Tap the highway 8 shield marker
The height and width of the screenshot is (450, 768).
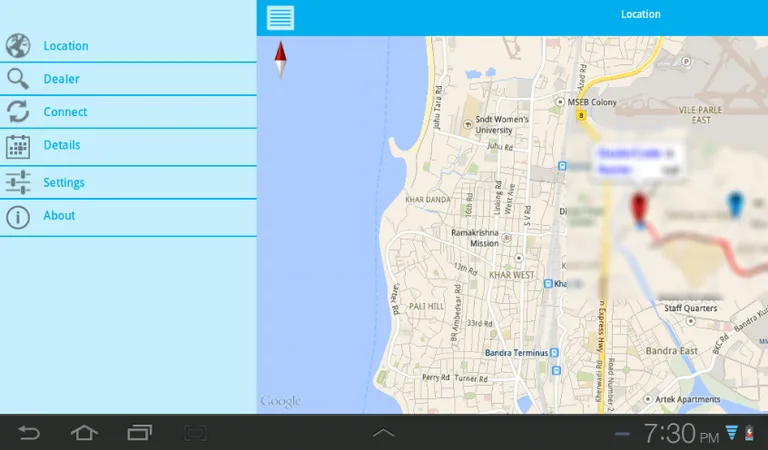(581, 116)
